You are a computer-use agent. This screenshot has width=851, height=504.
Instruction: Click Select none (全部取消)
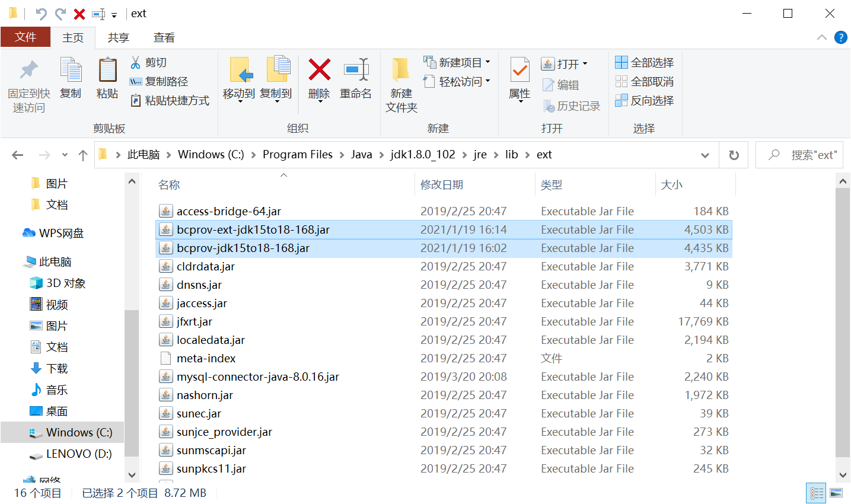click(644, 81)
